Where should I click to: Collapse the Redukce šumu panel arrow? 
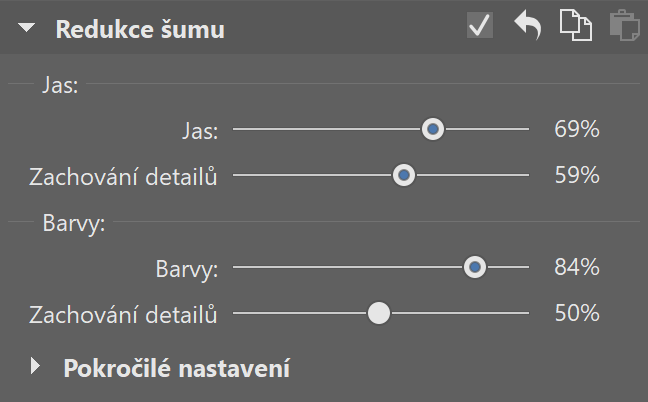click(27, 29)
